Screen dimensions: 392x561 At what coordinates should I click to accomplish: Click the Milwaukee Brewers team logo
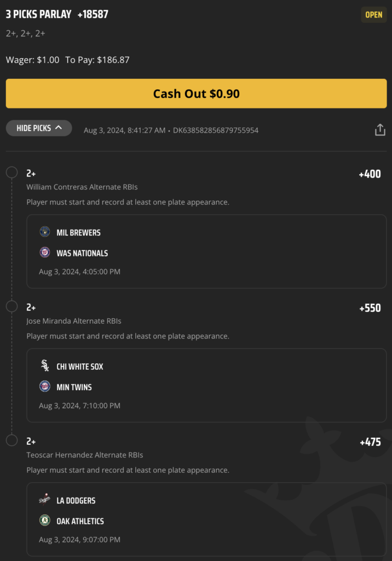45,232
